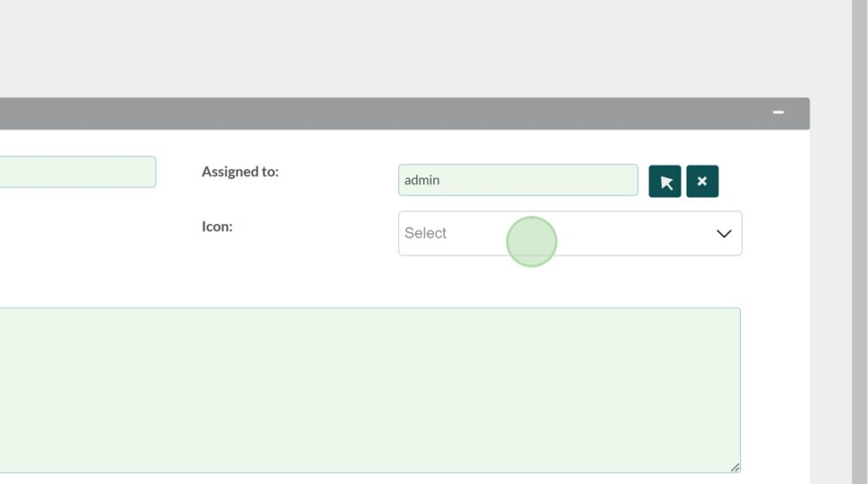Click the "Icon:" field label
The height and width of the screenshot is (484, 868).
tap(217, 226)
